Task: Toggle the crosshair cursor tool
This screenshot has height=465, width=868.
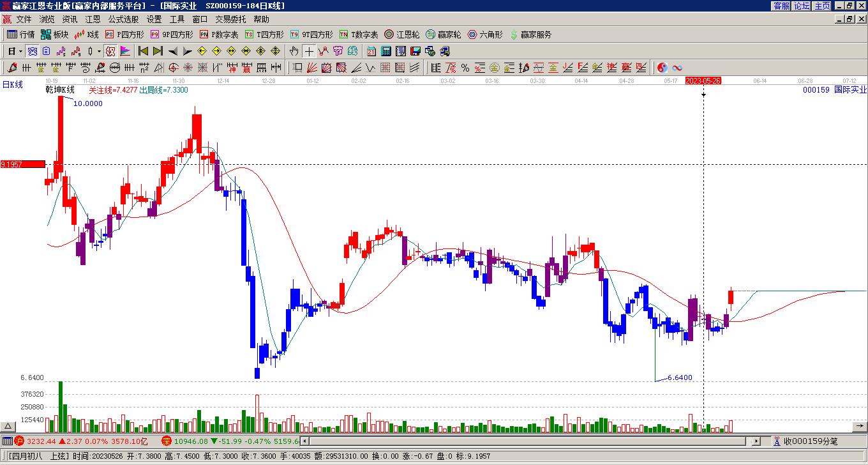Action: [309, 51]
